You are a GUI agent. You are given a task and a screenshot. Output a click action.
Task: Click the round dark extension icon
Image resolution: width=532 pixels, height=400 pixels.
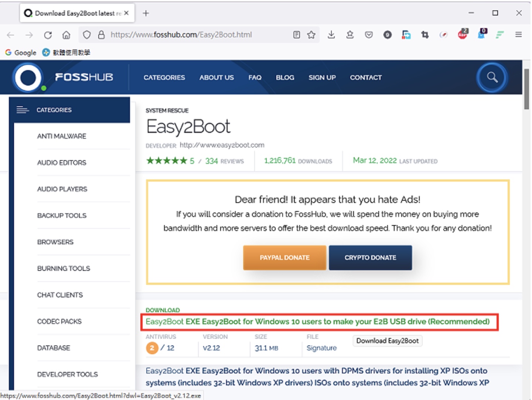tap(388, 35)
